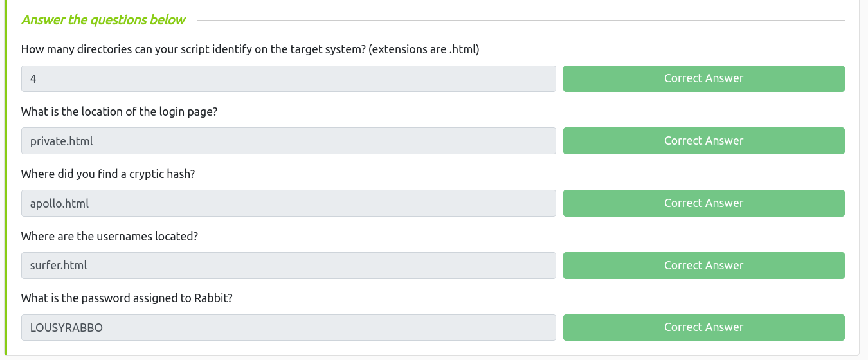Click the 'Answer the questions below' heading
Image resolution: width=868 pixels, height=360 pixels.
(x=103, y=20)
